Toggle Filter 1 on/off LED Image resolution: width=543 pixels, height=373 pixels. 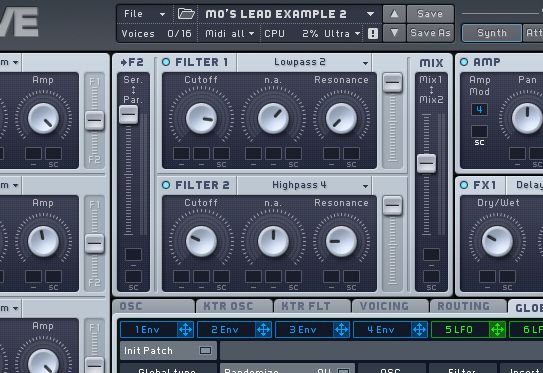166,62
